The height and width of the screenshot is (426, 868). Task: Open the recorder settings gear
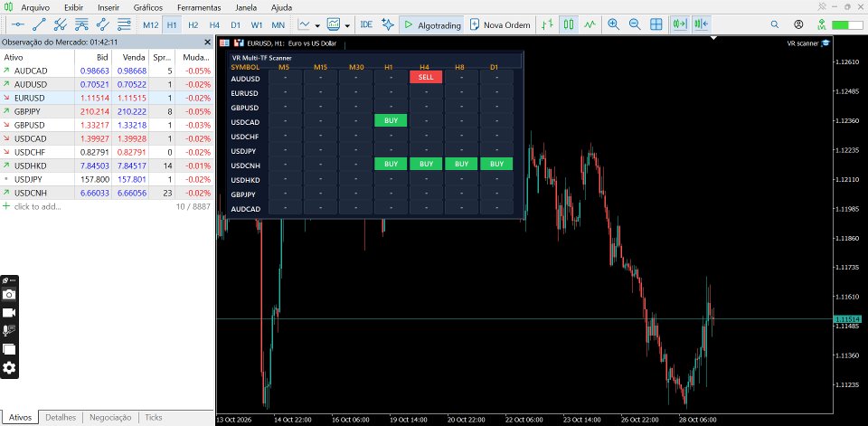(x=9, y=368)
